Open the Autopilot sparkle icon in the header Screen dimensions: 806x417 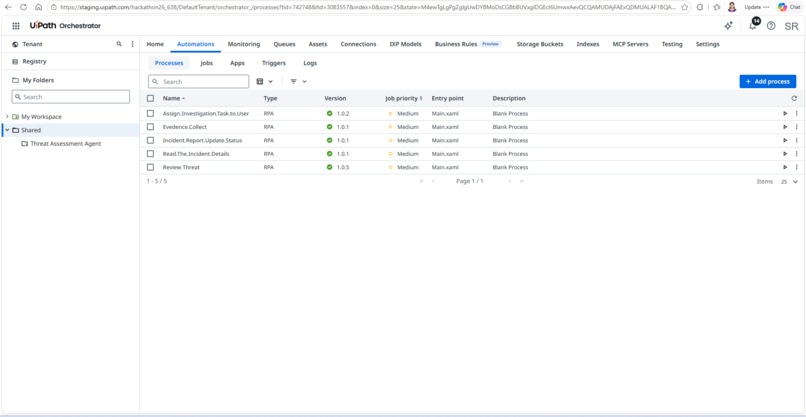point(728,26)
